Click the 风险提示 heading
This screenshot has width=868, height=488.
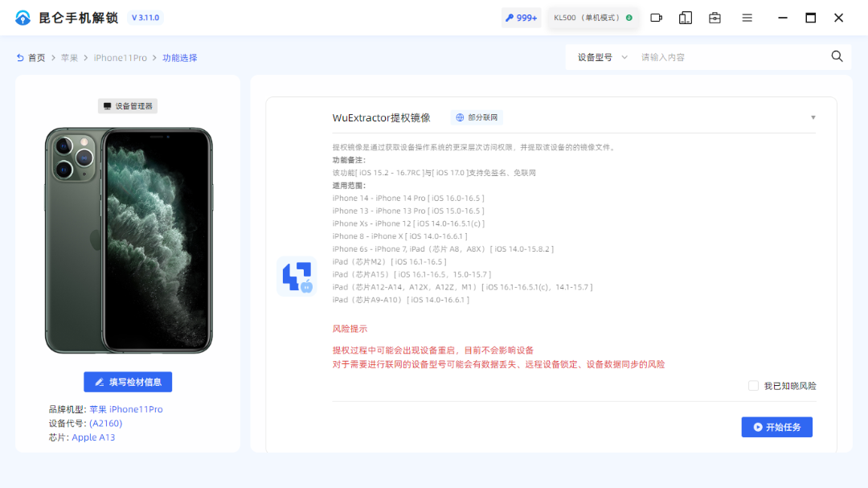click(350, 329)
